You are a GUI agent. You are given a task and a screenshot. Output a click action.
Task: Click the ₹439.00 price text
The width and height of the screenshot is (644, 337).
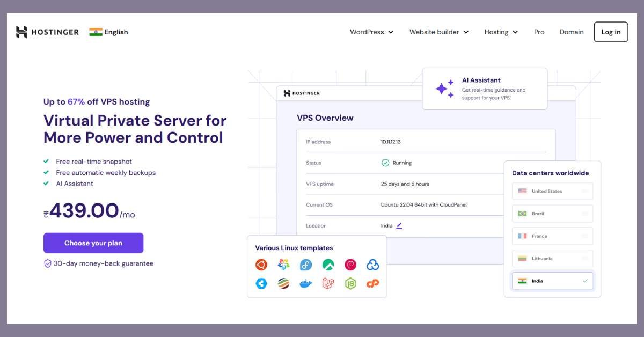[x=80, y=210]
